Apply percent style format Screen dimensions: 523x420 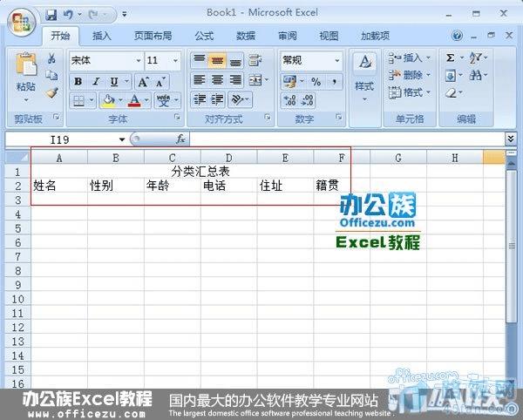[x=316, y=81]
